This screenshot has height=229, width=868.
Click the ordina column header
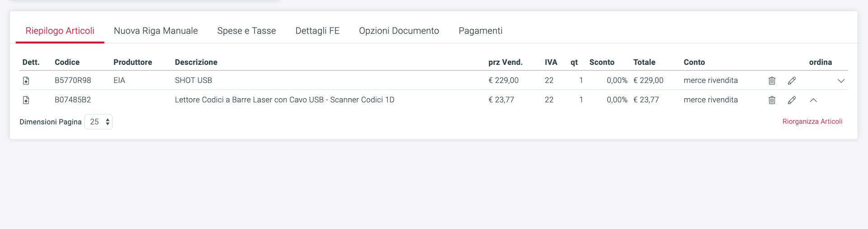pyautogui.click(x=821, y=62)
